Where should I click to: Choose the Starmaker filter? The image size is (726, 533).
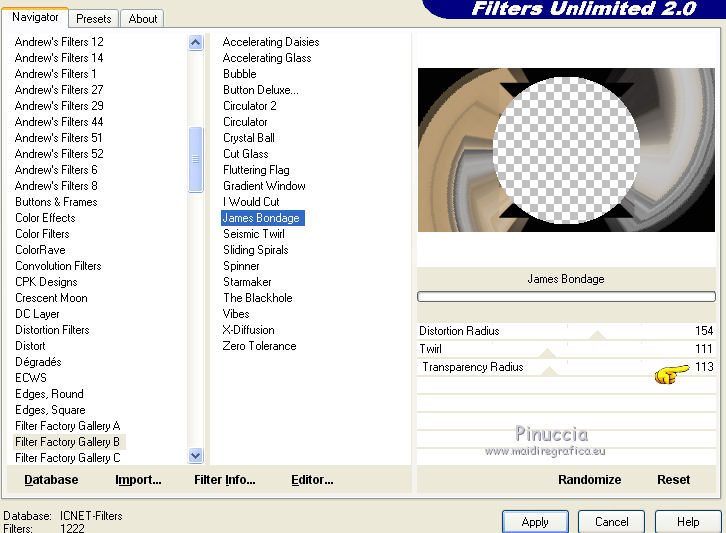247,282
